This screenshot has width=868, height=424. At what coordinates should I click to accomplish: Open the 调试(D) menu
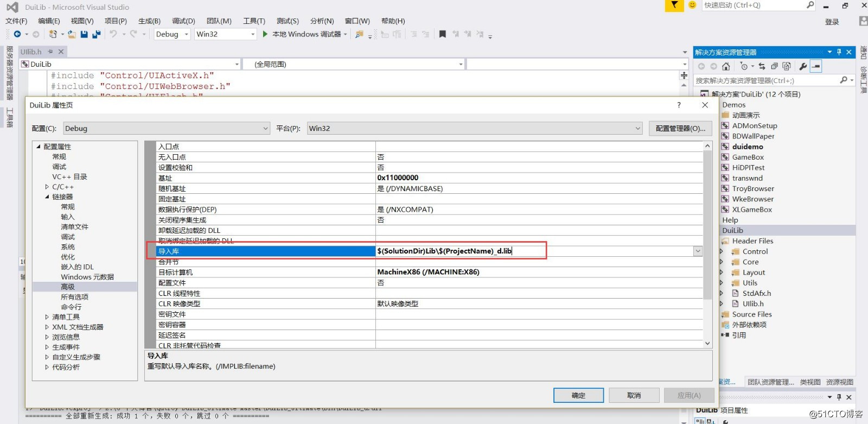(x=183, y=21)
